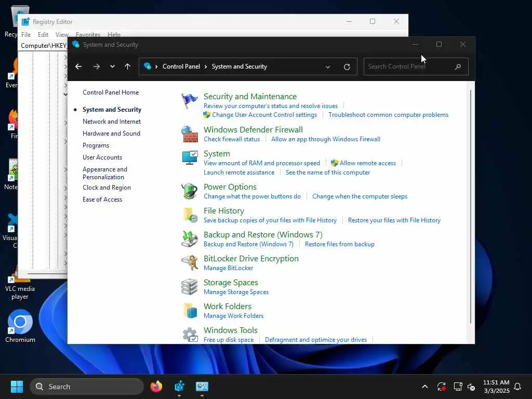Go to Control Panel Home
The width and height of the screenshot is (532, 399).
point(111,92)
